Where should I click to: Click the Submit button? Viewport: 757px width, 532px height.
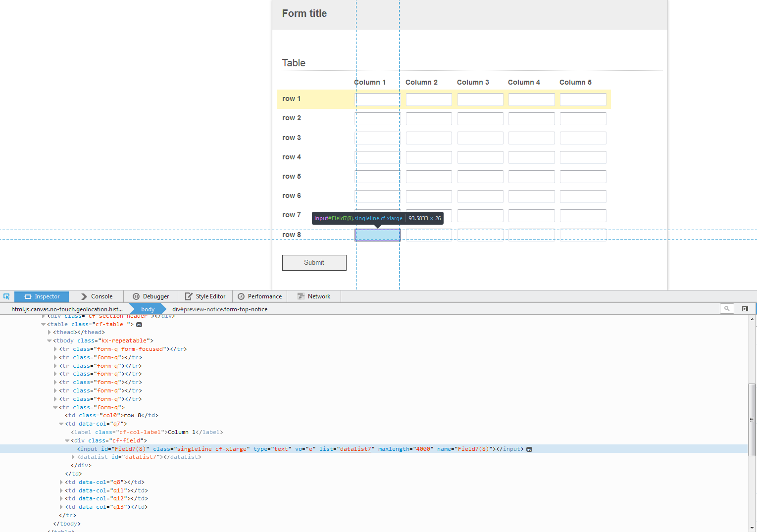314,263
